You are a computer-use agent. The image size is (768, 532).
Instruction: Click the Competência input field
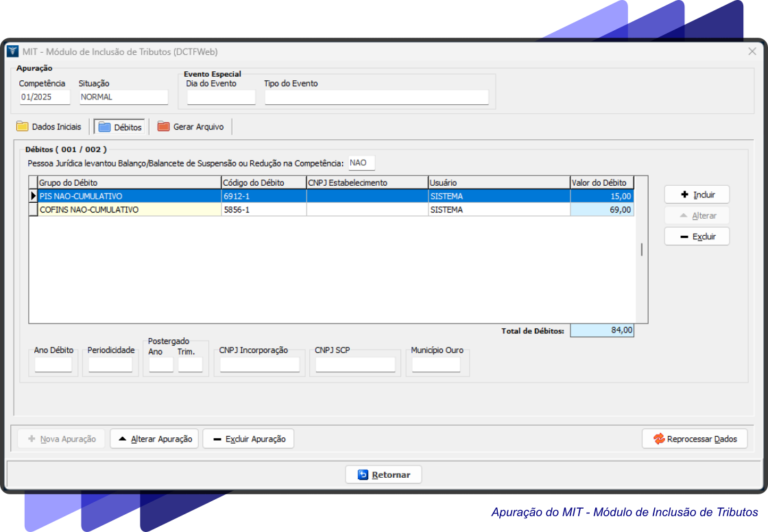coord(45,97)
